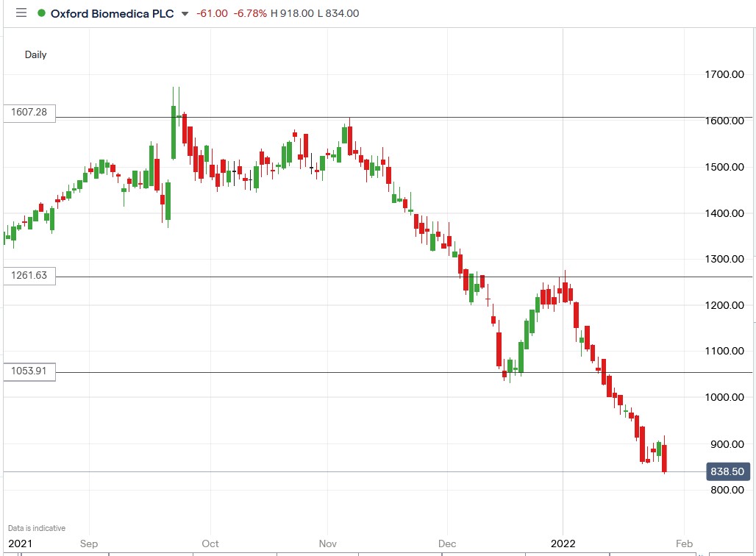Select the 1607.28 price level label

pyautogui.click(x=29, y=113)
